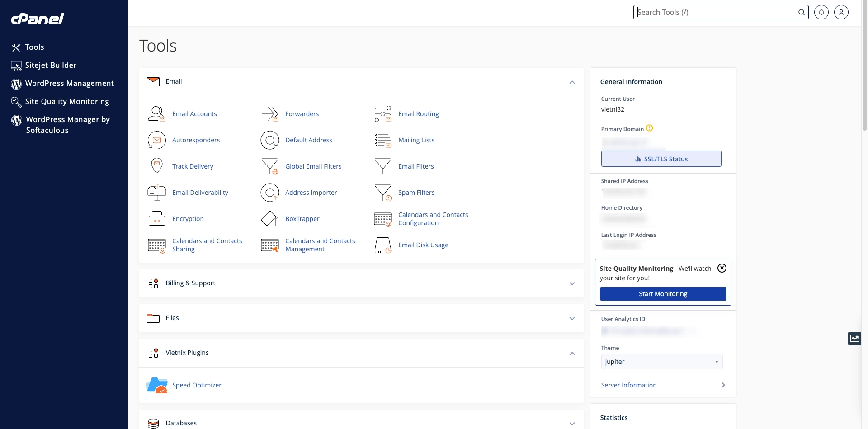Select the BoxTrapper tool

tap(302, 219)
